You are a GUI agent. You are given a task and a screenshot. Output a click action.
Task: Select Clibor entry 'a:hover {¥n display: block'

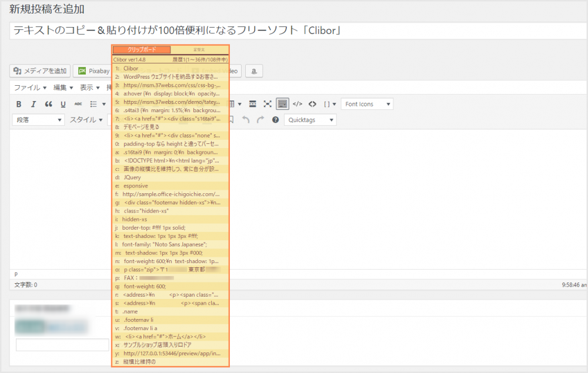[171, 93]
